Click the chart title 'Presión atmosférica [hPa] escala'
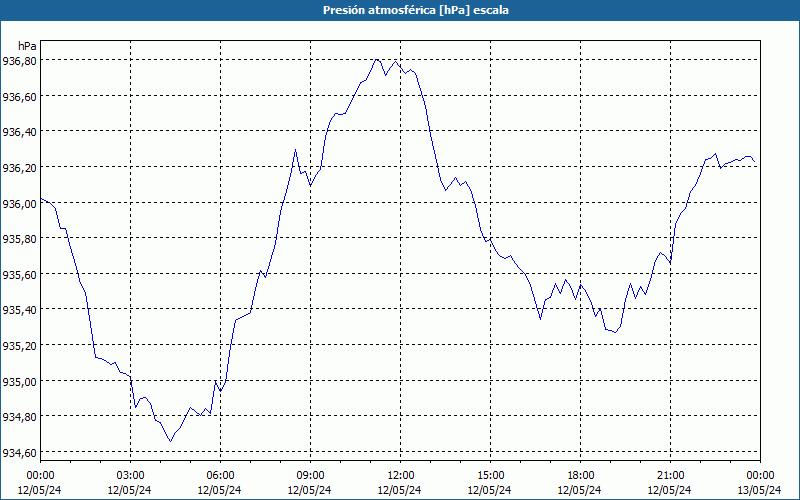 [x=415, y=10]
